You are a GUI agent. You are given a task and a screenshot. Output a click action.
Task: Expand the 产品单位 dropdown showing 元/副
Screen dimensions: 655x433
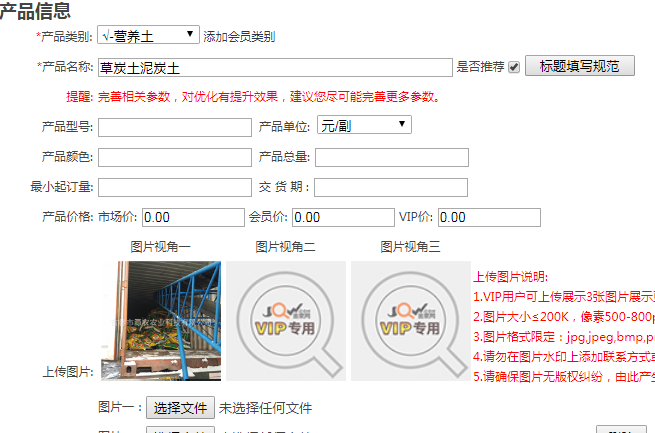pyautogui.click(x=364, y=125)
